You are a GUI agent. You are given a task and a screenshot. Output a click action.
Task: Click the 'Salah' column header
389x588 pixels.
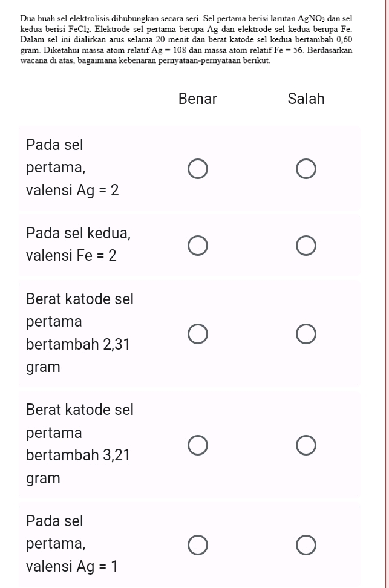[306, 99]
